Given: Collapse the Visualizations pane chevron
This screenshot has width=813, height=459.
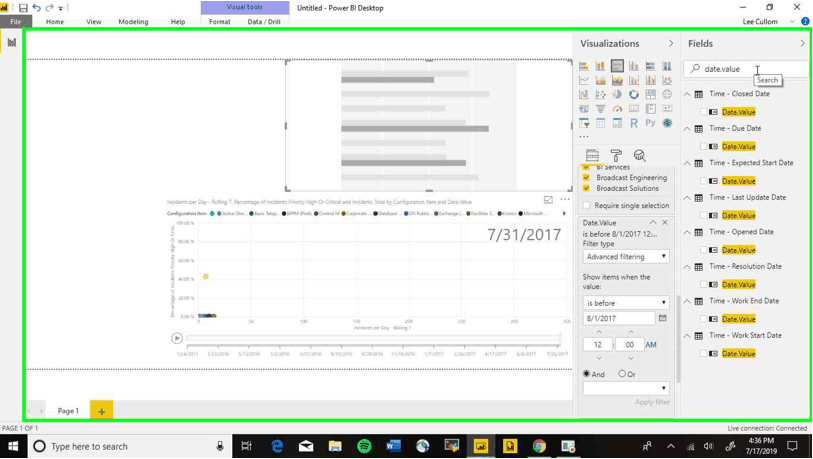Looking at the screenshot, I should (x=671, y=44).
